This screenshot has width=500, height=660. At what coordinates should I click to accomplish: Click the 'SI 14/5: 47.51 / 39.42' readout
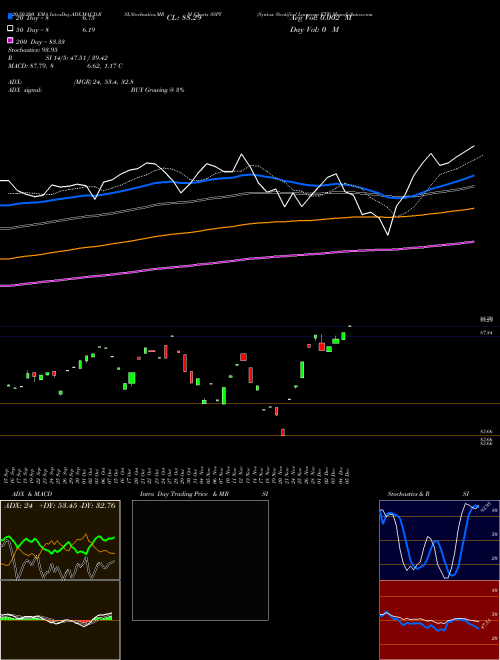pos(77,58)
